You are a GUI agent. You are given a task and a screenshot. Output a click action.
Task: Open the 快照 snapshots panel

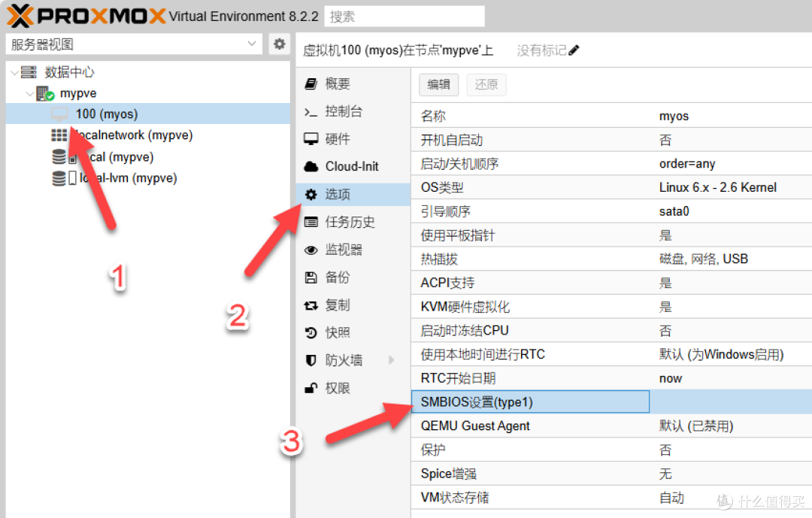(x=342, y=332)
